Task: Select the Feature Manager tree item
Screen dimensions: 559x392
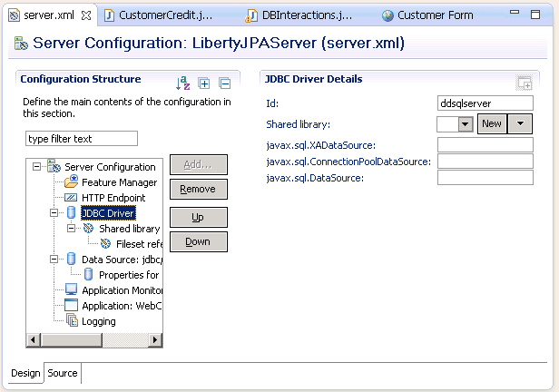Action: click(x=118, y=182)
